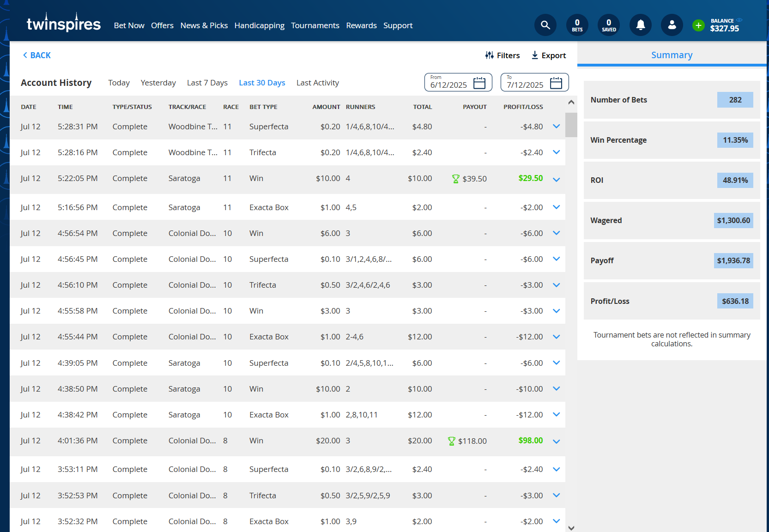769x532 pixels.
Task: Click the history list scroll up arrow
Action: coord(571,102)
